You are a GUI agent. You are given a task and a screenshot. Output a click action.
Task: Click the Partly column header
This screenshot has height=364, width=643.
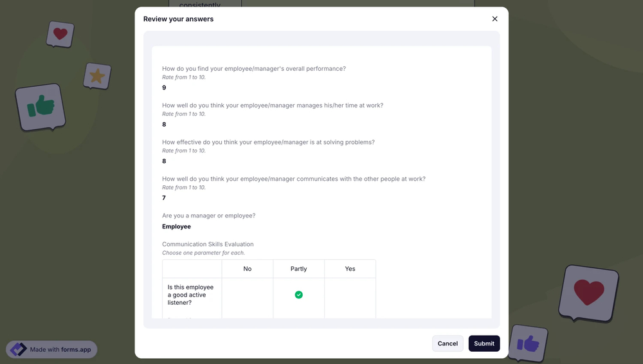click(x=298, y=269)
